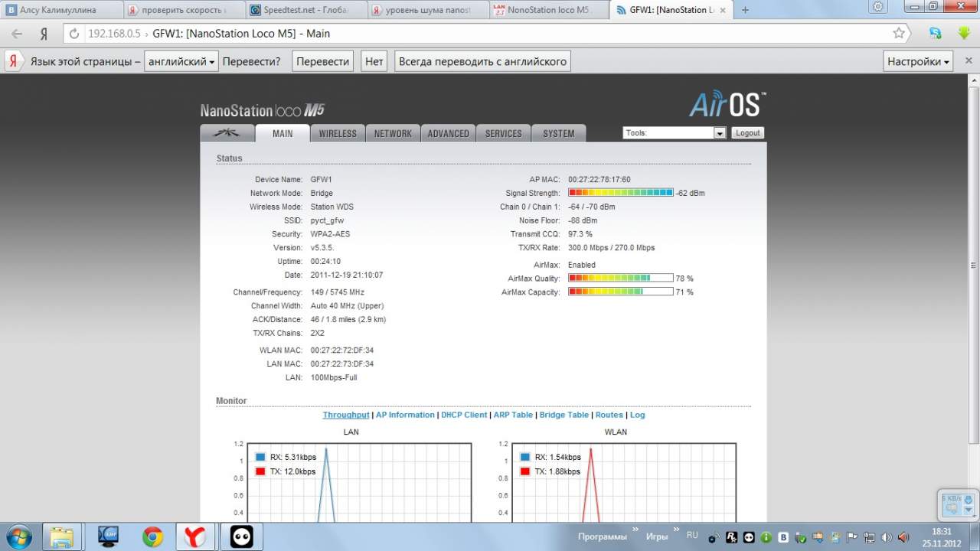Screen dimensions: 980x551
Task: Open the Настройки dropdown in translate bar
Action: coord(919,61)
